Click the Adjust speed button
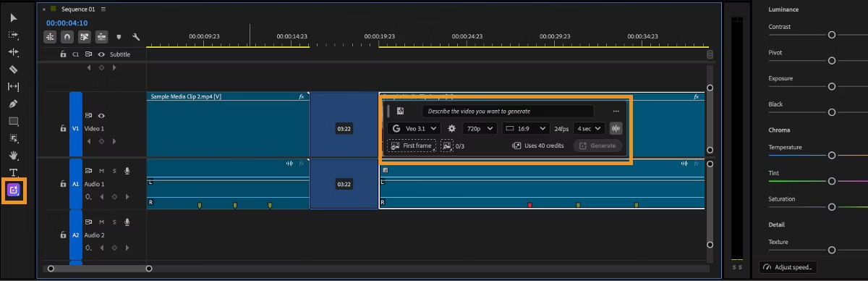The image size is (868, 281). (788, 267)
